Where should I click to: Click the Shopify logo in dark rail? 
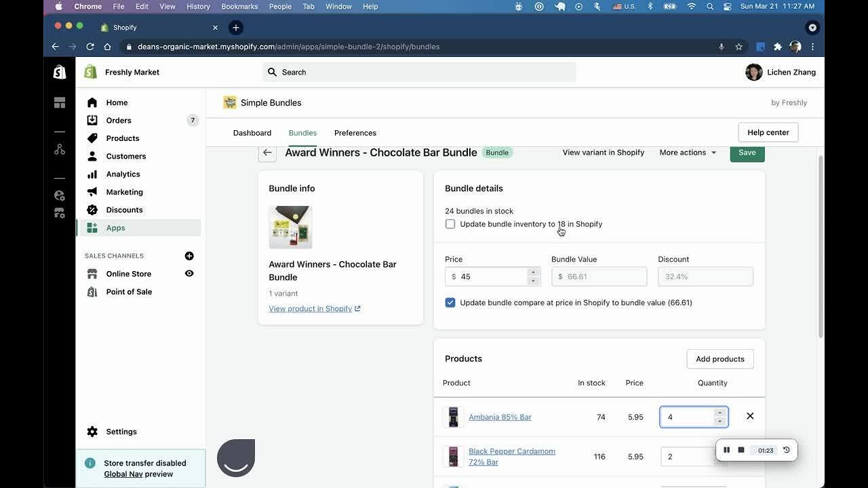pyautogui.click(x=60, y=72)
